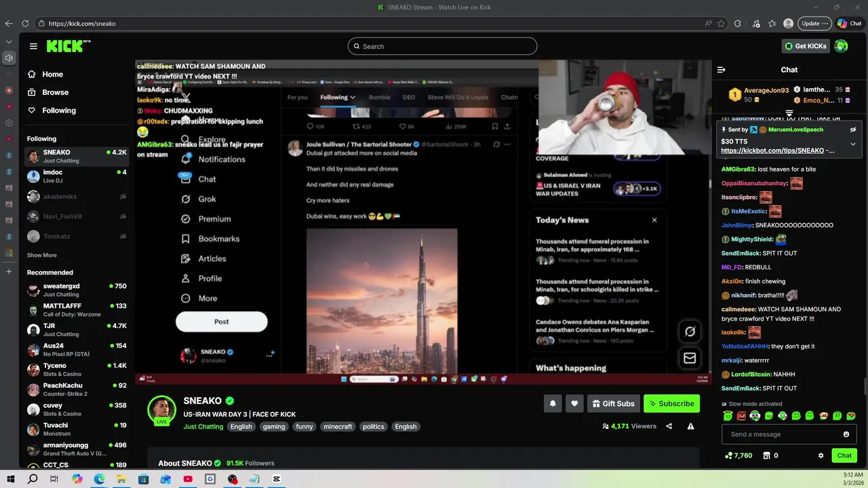Share the stream with share icon
868x488 pixels.
point(669,426)
